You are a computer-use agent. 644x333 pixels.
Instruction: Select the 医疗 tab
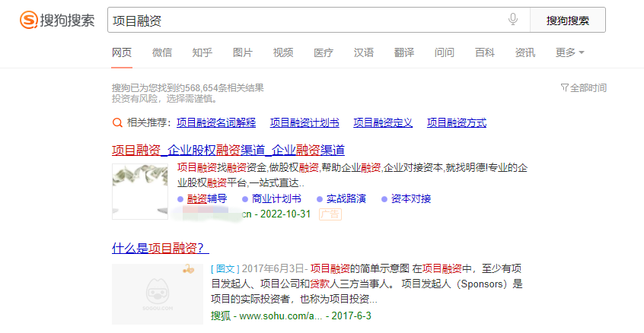(324, 52)
